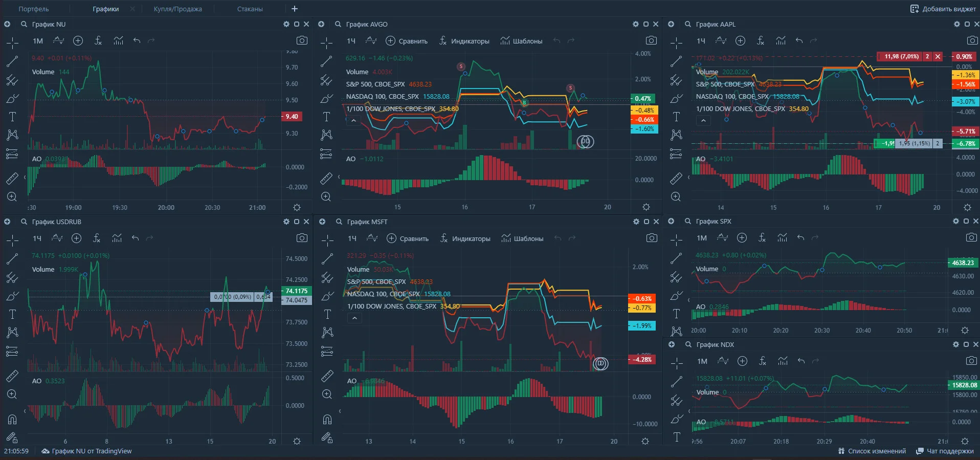Open the indicators fx icon in the AAPL chart

(x=761, y=40)
